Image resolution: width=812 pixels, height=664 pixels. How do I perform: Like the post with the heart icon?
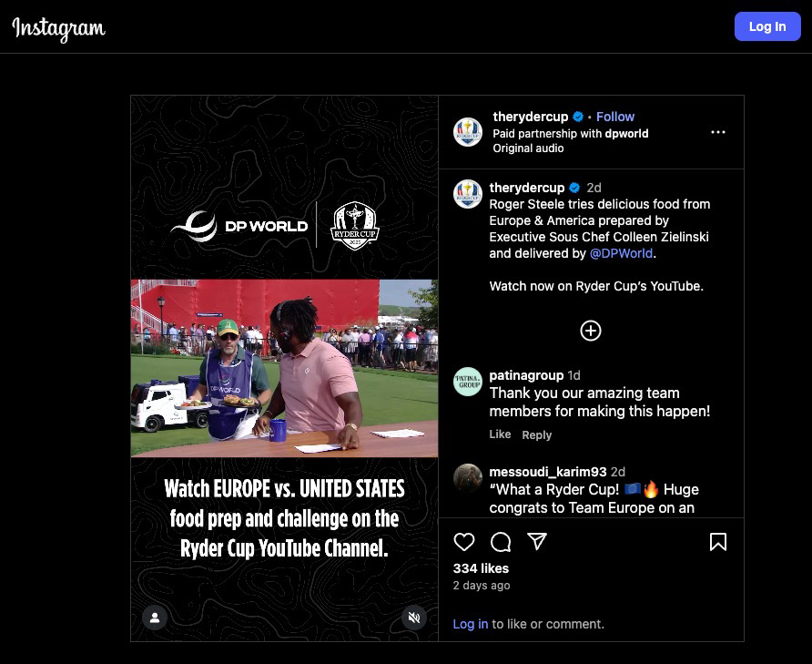point(464,542)
